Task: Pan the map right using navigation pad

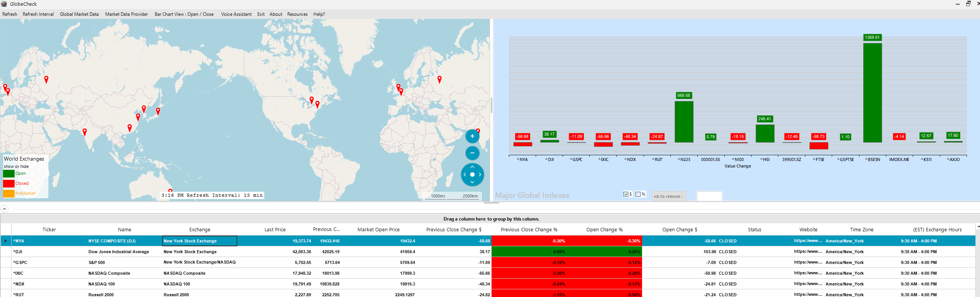Action: pyautogui.click(x=480, y=174)
